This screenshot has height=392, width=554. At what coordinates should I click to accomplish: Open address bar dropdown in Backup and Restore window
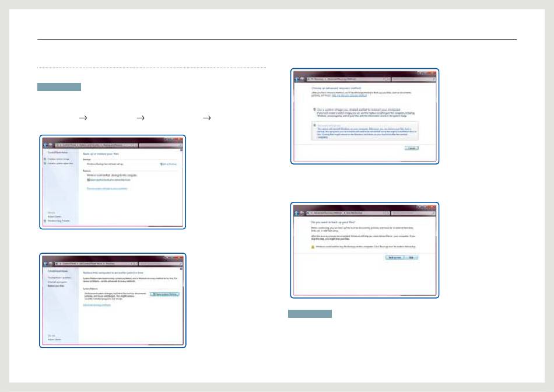pos(132,145)
